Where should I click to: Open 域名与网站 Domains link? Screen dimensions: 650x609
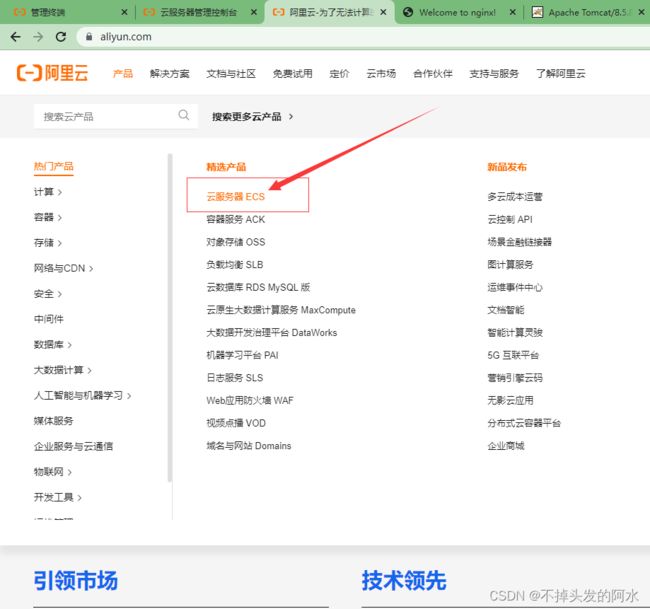click(x=249, y=446)
